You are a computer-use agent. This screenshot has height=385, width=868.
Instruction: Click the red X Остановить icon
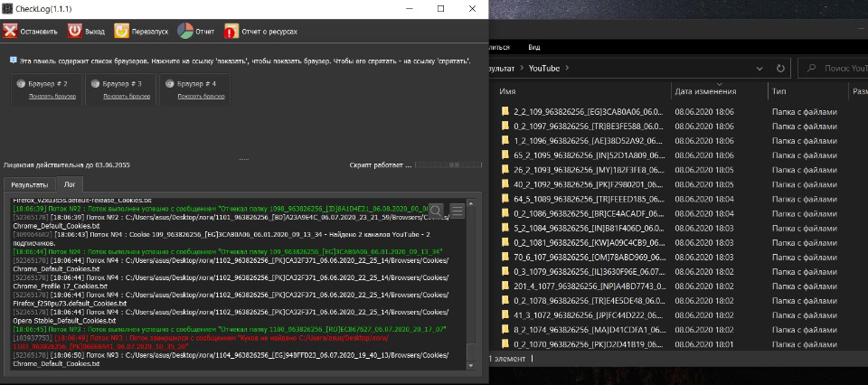tap(10, 31)
